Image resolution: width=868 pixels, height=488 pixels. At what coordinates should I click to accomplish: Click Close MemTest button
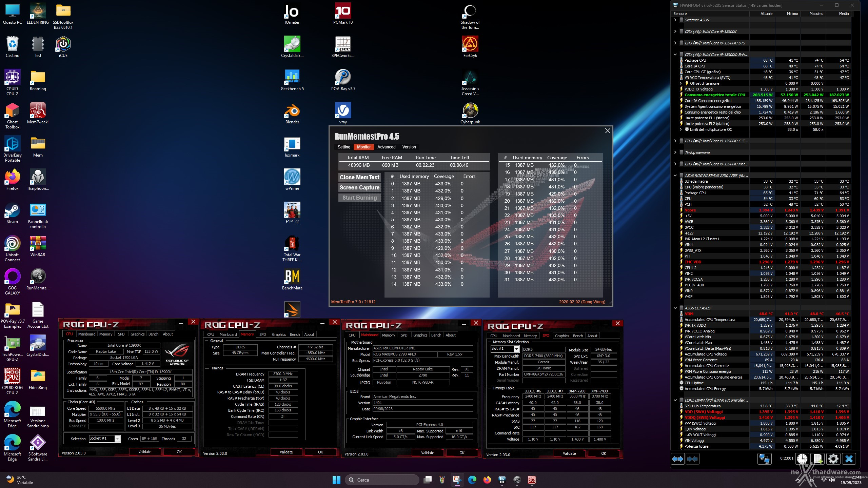click(x=359, y=178)
